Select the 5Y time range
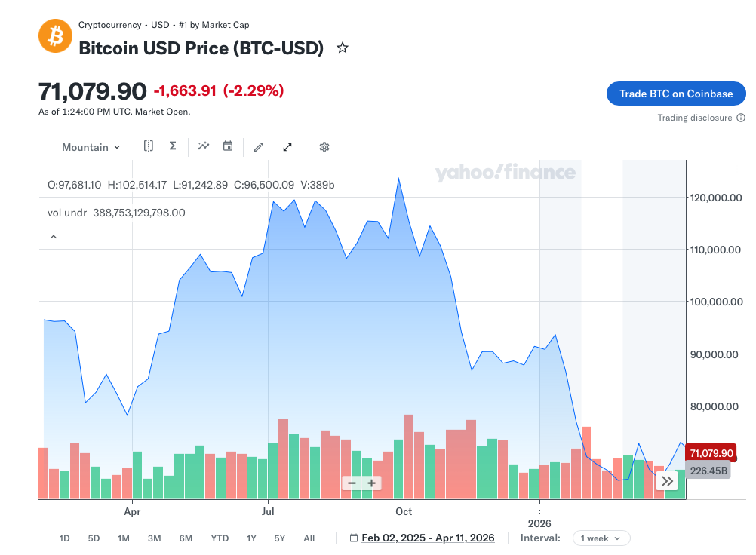 pos(280,538)
